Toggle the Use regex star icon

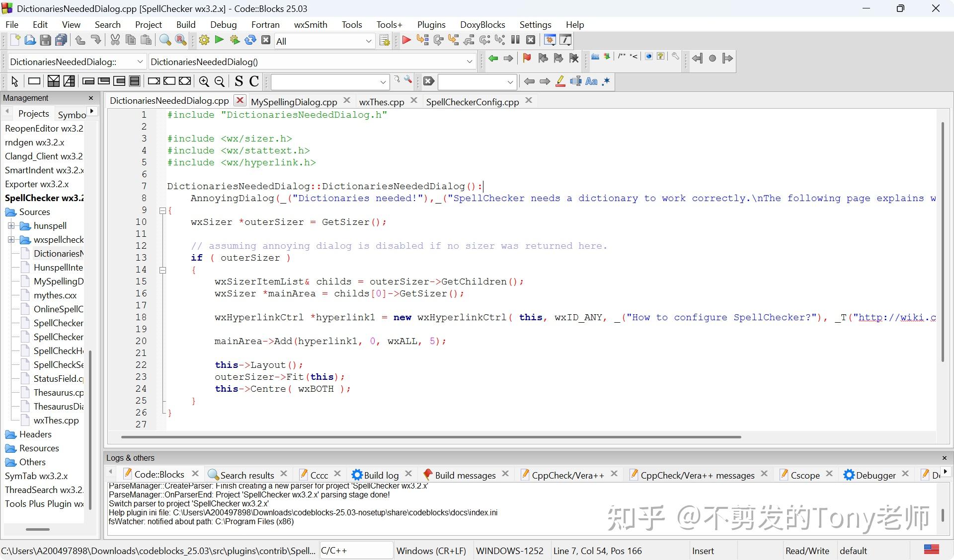point(606,81)
